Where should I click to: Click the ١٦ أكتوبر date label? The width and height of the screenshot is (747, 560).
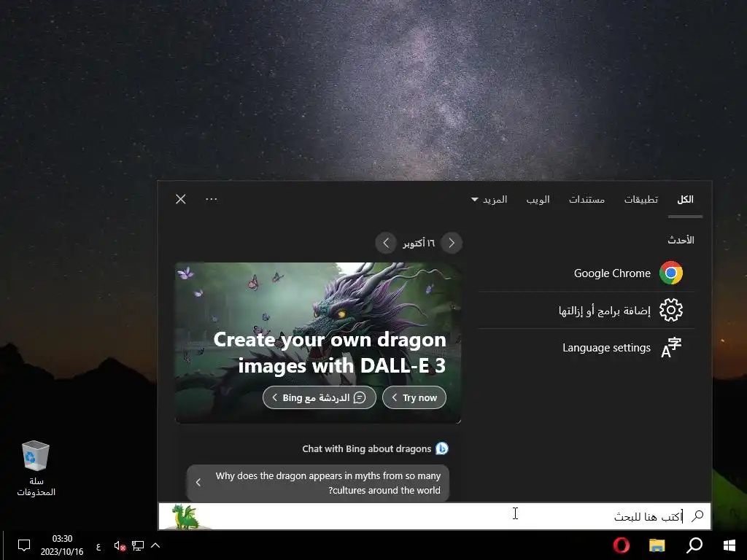(x=419, y=244)
